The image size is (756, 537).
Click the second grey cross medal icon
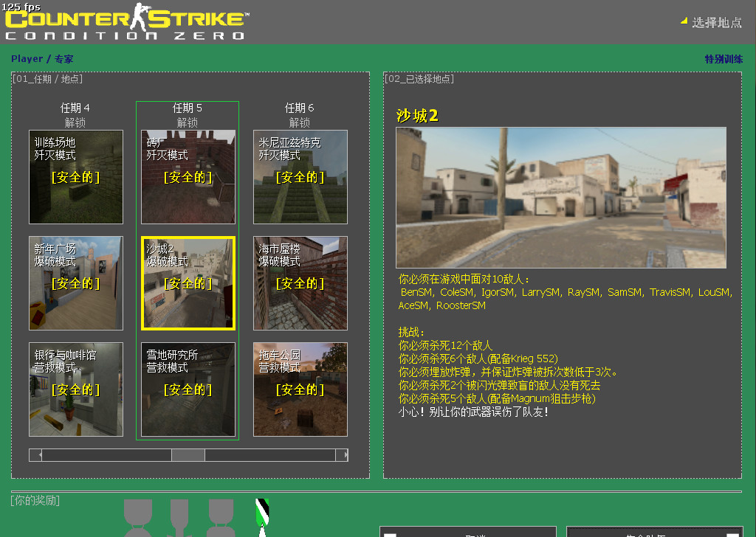tap(179, 518)
